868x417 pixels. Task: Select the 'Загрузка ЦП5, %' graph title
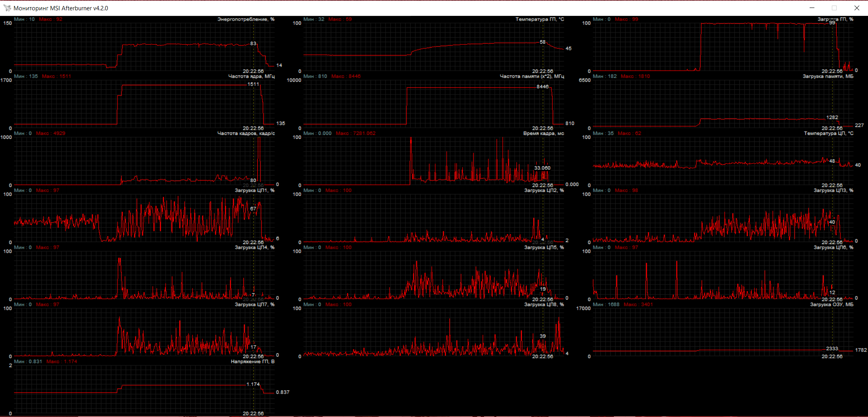[x=544, y=248]
